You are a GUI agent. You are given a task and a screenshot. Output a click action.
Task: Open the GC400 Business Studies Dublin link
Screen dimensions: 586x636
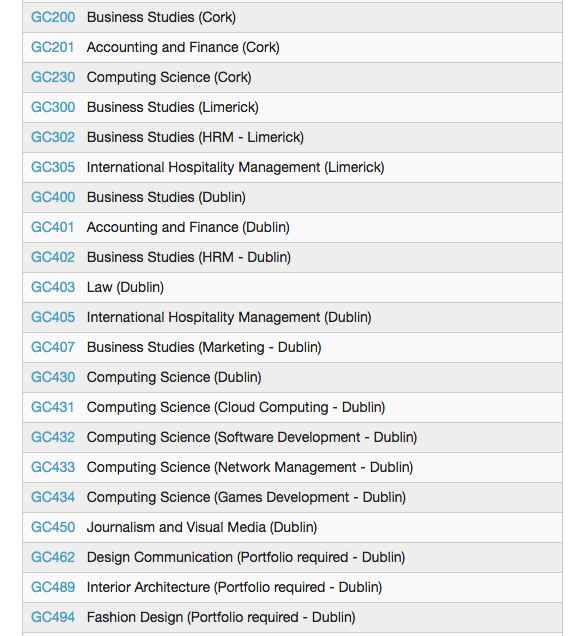[53, 198]
